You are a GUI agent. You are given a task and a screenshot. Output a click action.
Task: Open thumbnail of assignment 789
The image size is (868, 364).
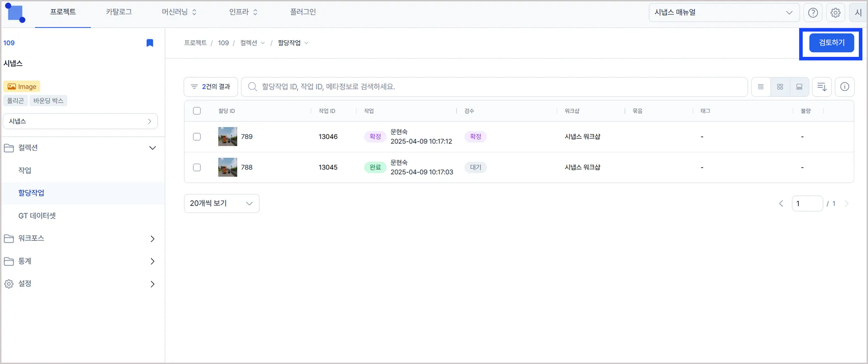pos(228,137)
